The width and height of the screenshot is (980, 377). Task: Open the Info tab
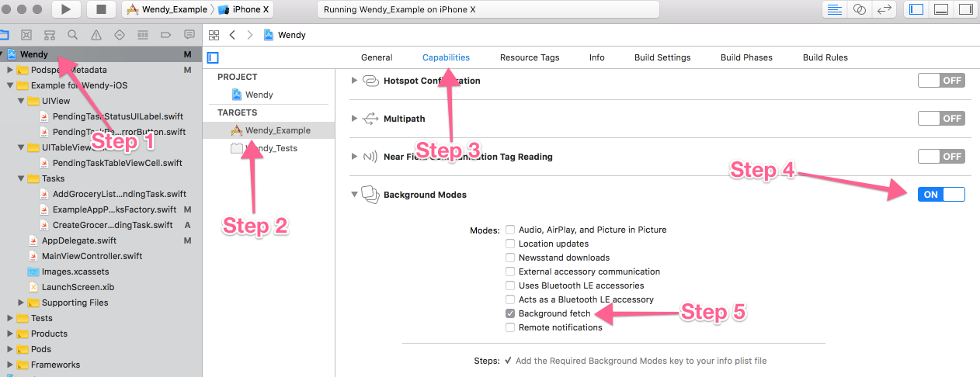click(596, 57)
